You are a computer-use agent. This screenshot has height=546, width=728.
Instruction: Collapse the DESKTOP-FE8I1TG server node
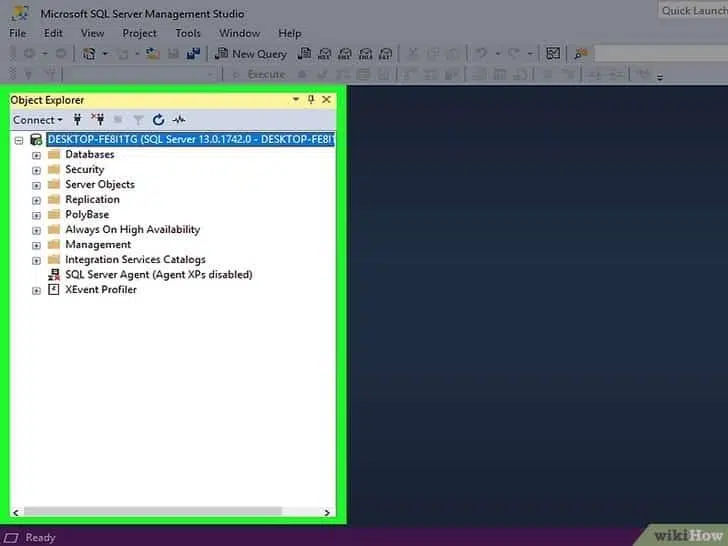click(x=19, y=140)
